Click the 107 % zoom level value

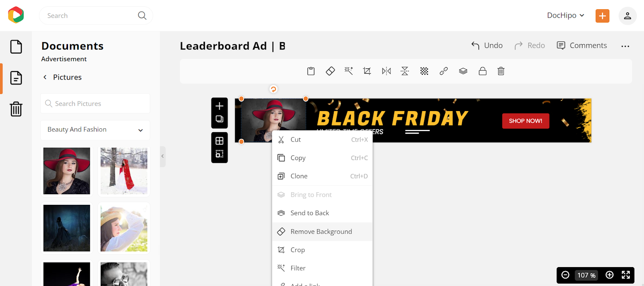click(x=586, y=275)
